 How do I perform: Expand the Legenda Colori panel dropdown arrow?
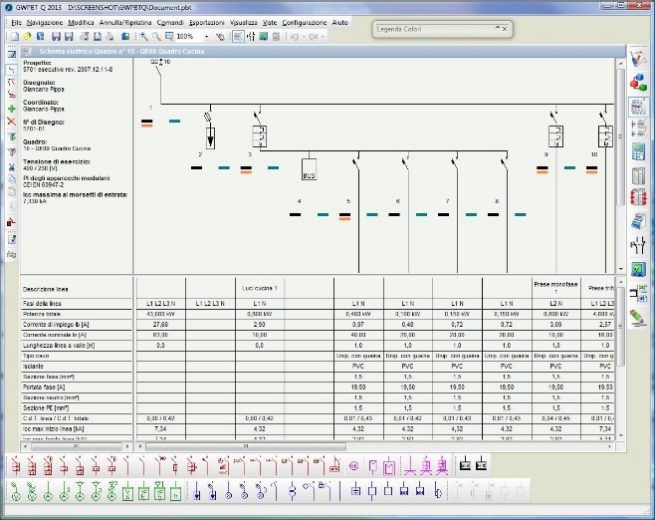pyautogui.click(x=496, y=30)
